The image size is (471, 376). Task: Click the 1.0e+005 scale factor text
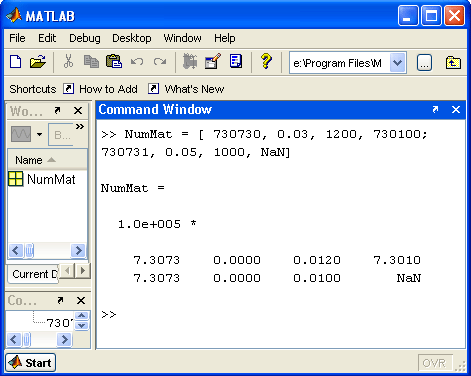[149, 224]
